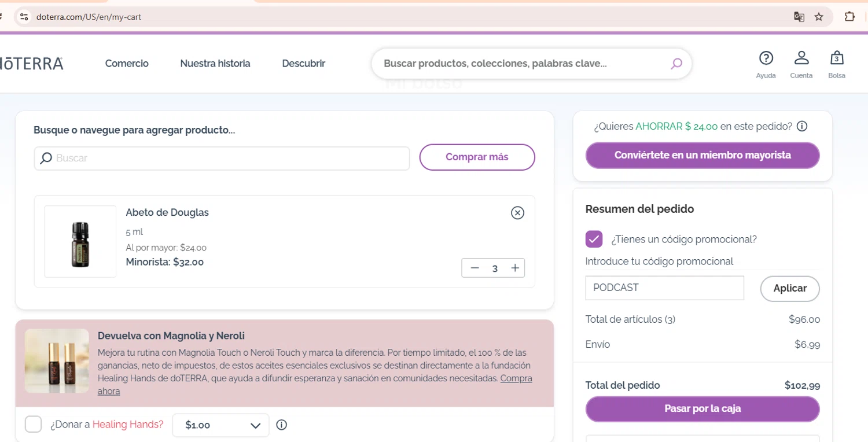Click the Total de artículos $96.00 amount
868x442 pixels.
click(x=804, y=319)
